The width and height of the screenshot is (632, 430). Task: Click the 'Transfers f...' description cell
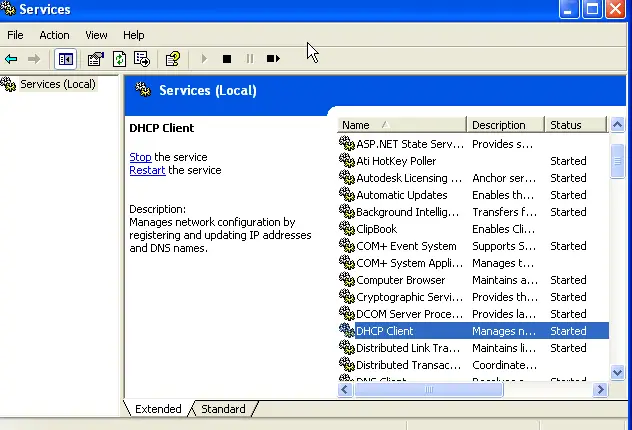[x=504, y=212]
